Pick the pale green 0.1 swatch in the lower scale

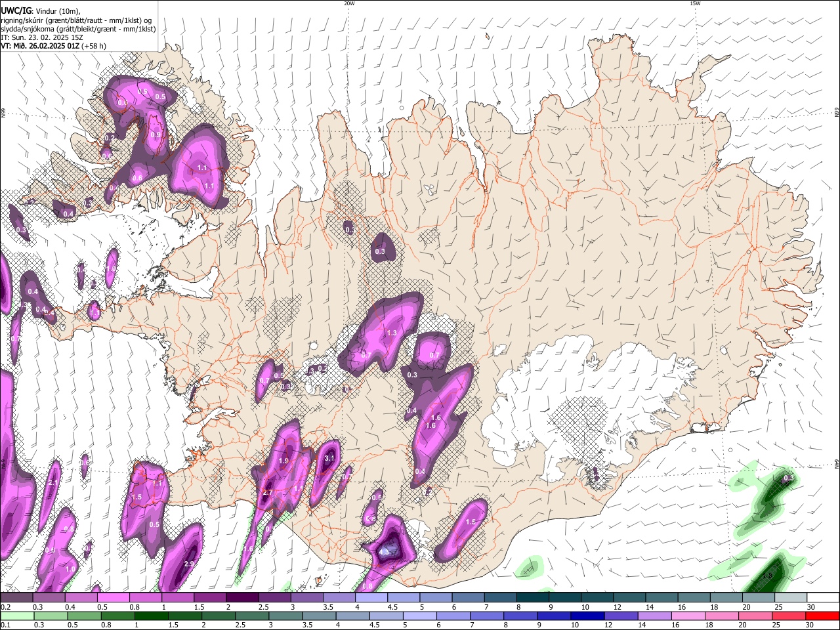pyautogui.click(x=18, y=616)
